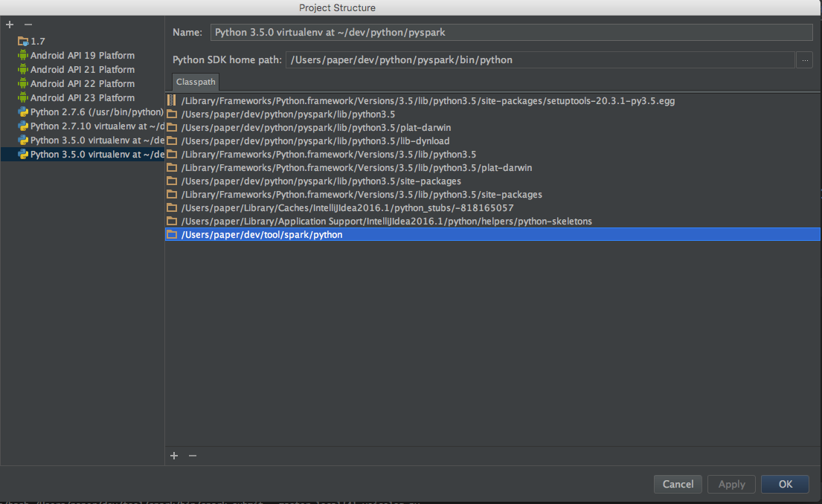Select the pyspark lib-dynload classpath entry
Viewport: 822px width, 504px height.
(x=492, y=141)
